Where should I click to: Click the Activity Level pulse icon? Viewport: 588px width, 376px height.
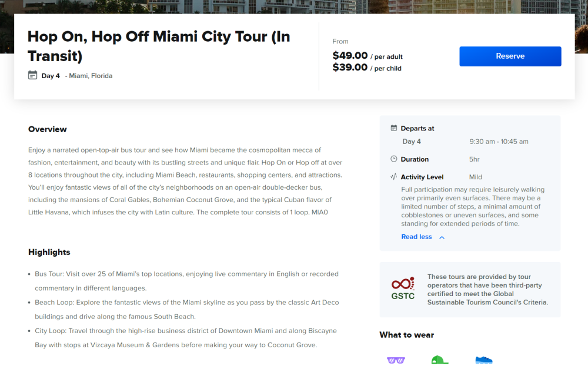point(394,177)
